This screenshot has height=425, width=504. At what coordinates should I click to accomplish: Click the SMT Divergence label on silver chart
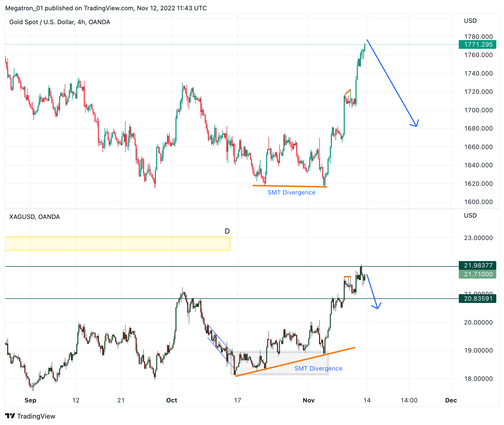tap(318, 368)
